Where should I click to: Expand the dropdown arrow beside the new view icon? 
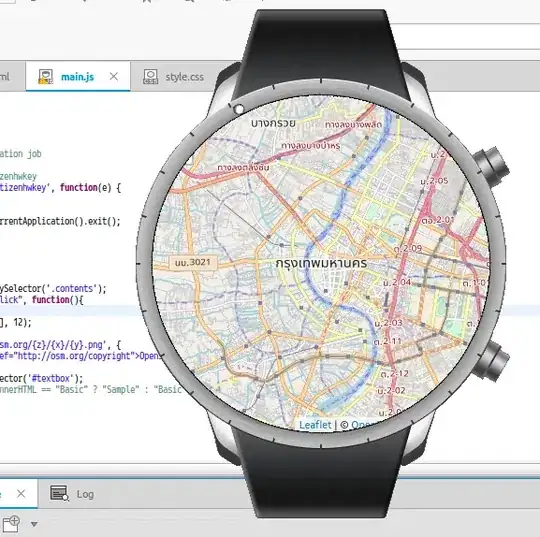34,524
